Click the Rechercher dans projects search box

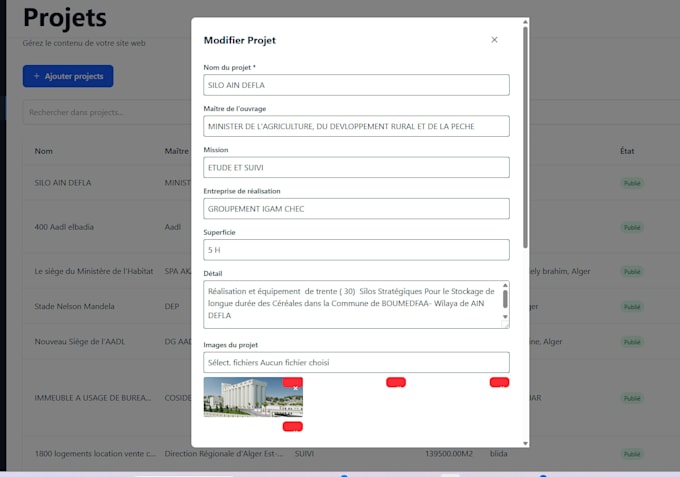click(x=107, y=112)
